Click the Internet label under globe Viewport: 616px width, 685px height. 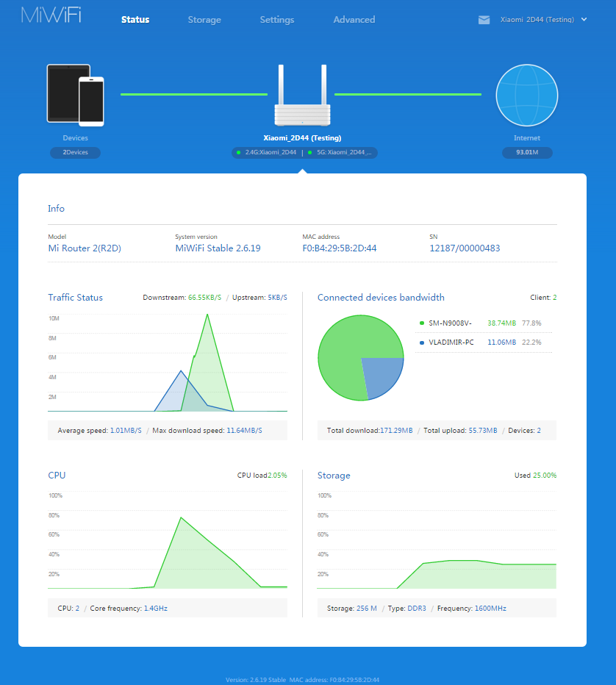tap(527, 138)
